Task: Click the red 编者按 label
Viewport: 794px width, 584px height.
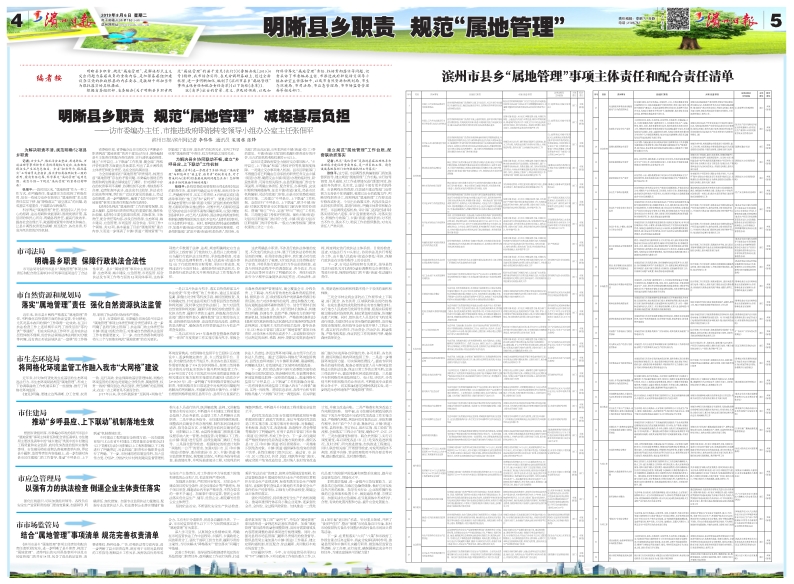Action: pos(49,77)
